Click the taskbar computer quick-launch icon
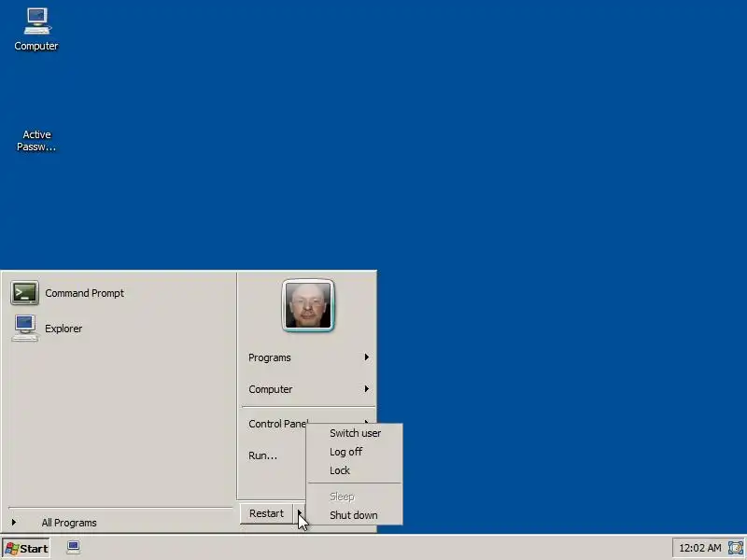This screenshot has width=747, height=560. 74,547
